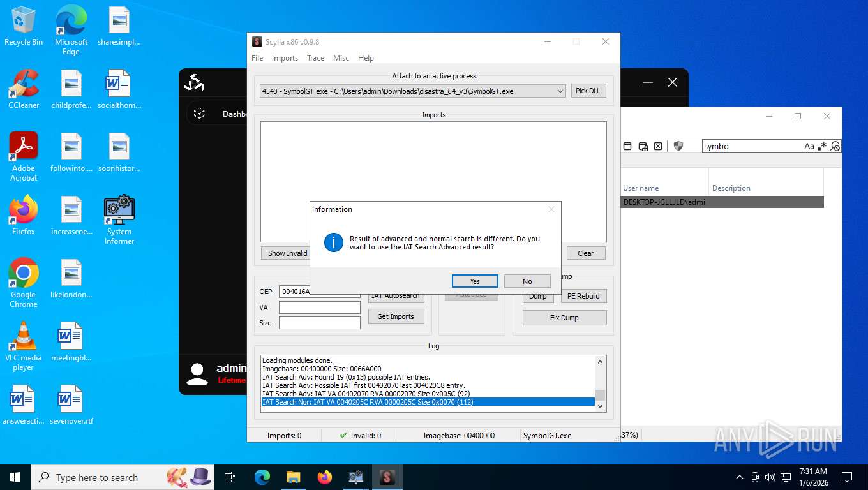Click 'Imports: 0' in Scylla status bar
The image size is (868, 490).
pos(284,436)
